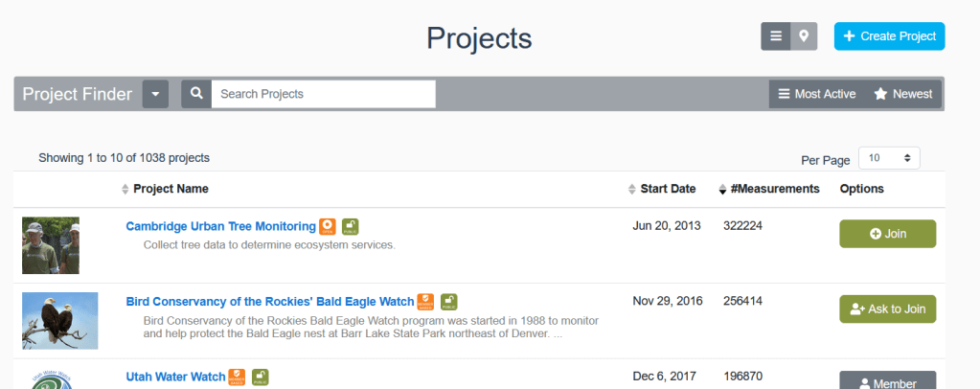Click the Public badge on Utah Water Watch
980x389 pixels.
pyautogui.click(x=260, y=378)
